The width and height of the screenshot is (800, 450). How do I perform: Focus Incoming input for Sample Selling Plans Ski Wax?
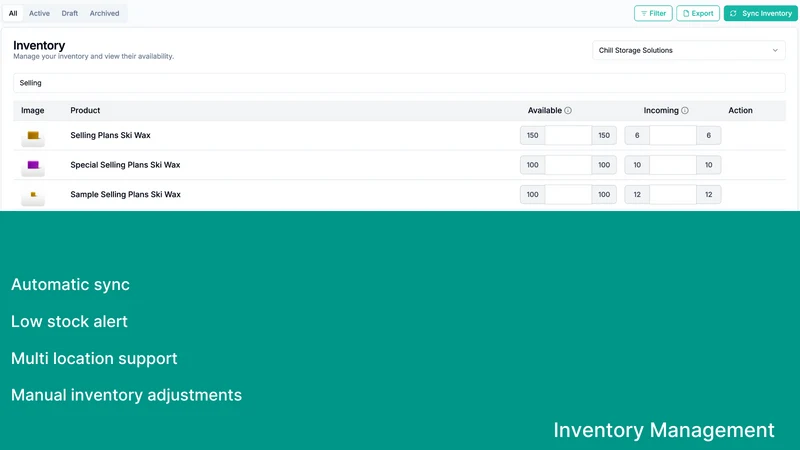click(673, 194)
